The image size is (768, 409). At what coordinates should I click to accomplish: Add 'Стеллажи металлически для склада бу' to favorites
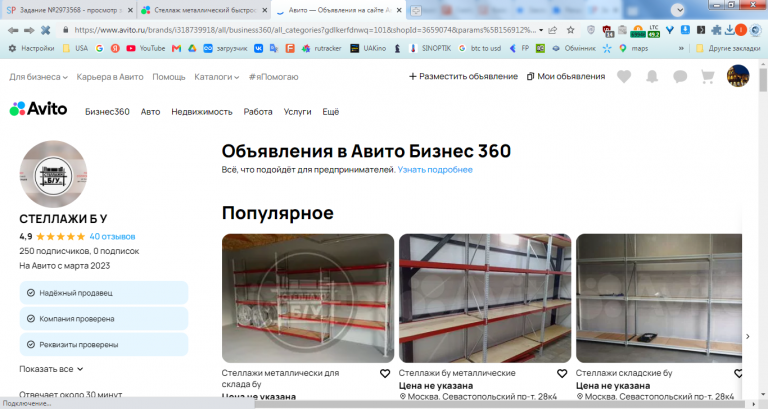pos(385,374)
